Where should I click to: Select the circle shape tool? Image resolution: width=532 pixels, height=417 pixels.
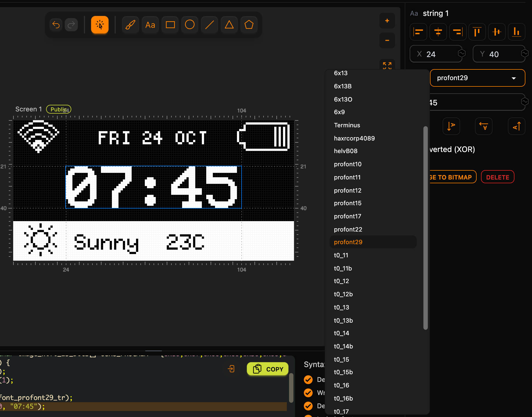[190, 25]
